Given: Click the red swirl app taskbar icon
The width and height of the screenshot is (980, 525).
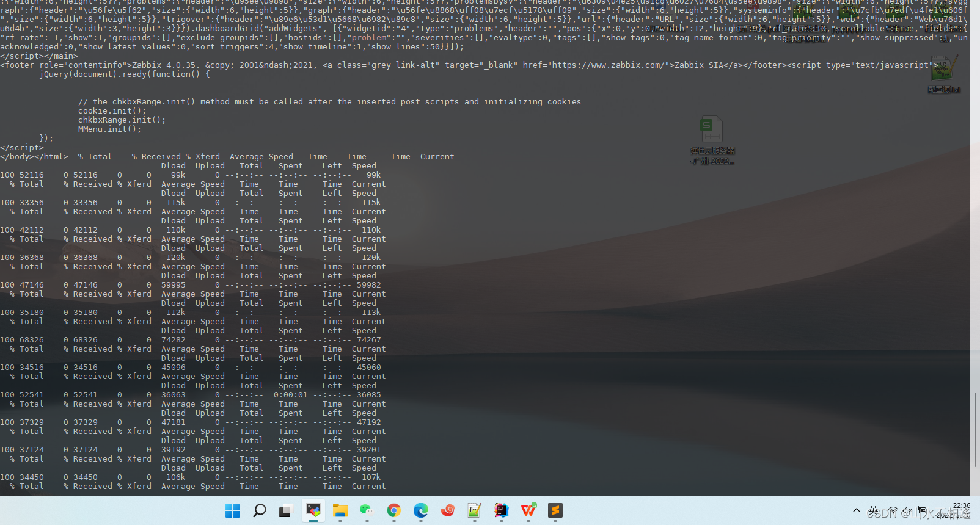Looking at the screenshot, I should (448, 510).
